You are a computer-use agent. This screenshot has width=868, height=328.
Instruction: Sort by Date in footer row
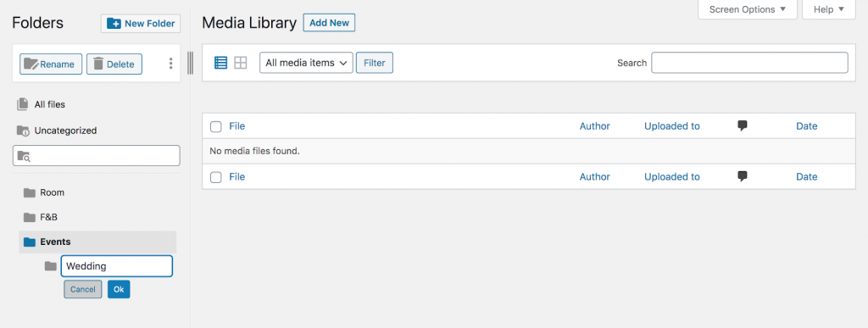pos(807,177)
